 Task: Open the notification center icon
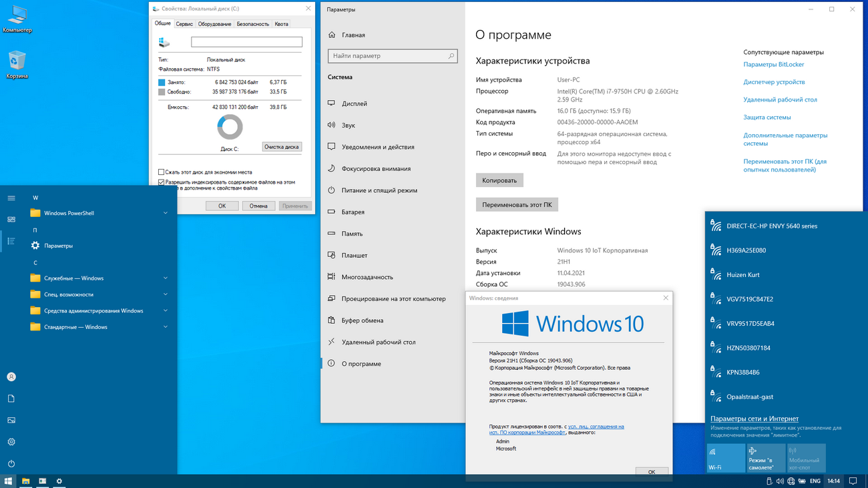tap(853, 481)
